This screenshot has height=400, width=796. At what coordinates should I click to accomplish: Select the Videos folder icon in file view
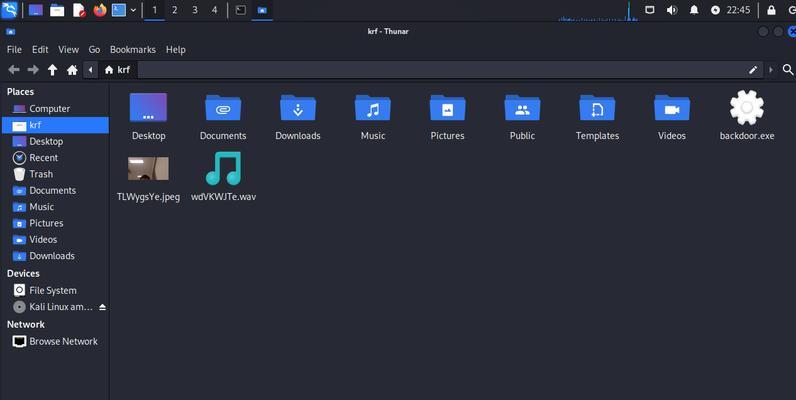pyautogui.click(x=672, y=107)
